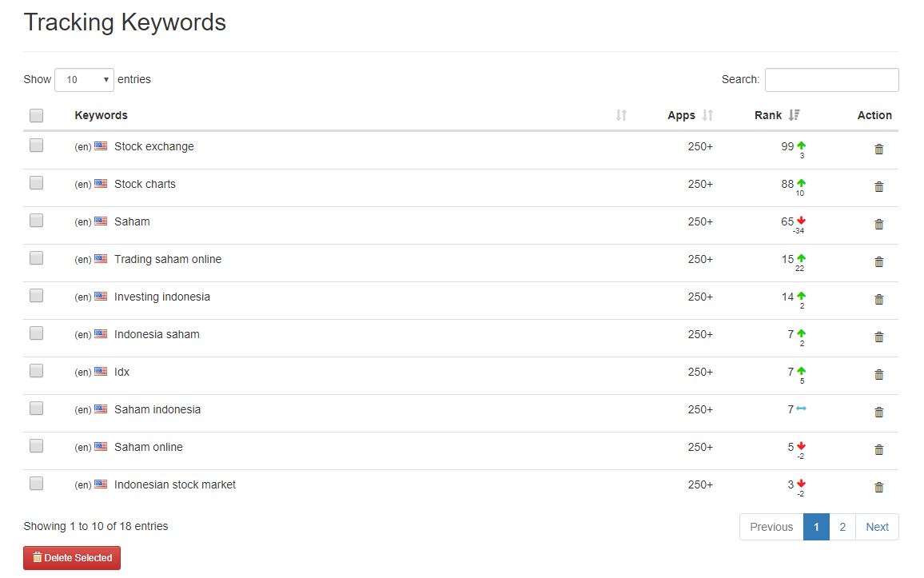Open the Show entries count dropdown
Image resolution: width=924 pixels, height=578 pixels.
84,79
